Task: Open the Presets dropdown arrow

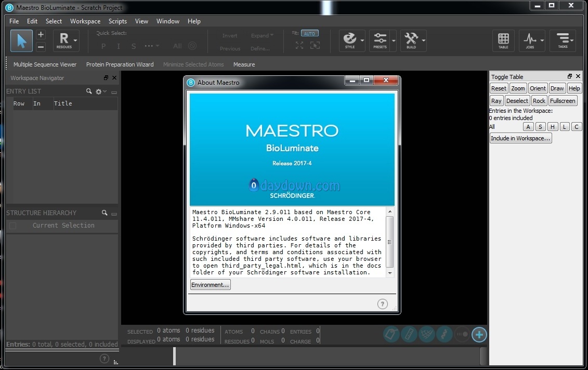Action: click(x=394, y=41)
